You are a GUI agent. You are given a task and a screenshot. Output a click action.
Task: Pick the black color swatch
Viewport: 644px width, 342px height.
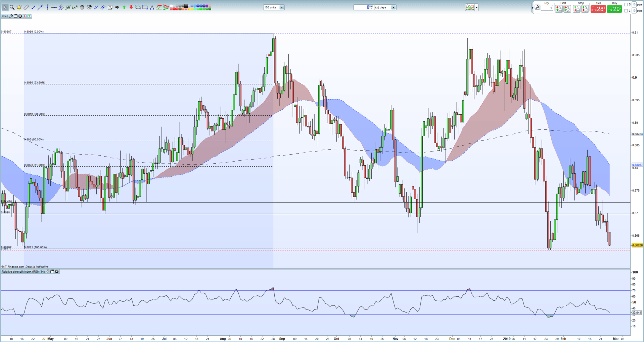(x=186, y=6)
